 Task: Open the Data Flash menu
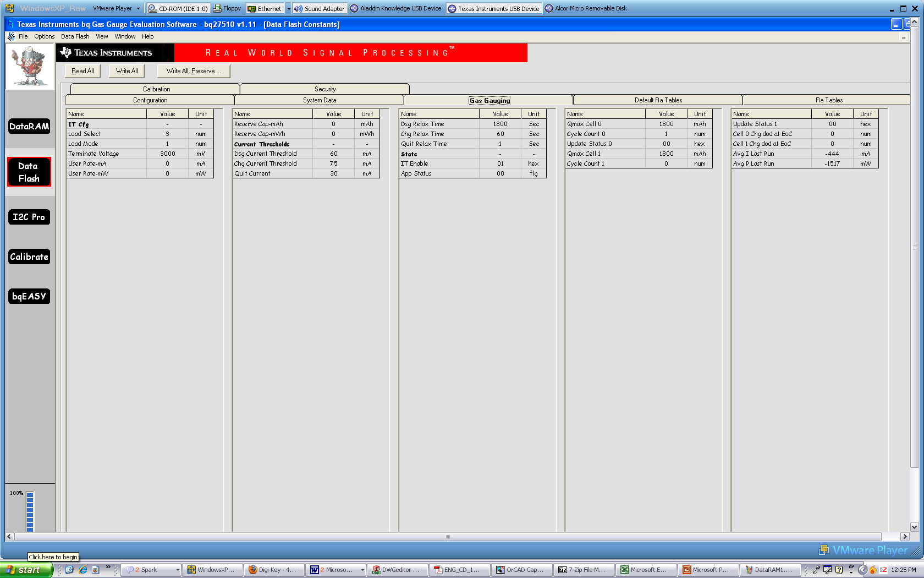coord(75,36)
